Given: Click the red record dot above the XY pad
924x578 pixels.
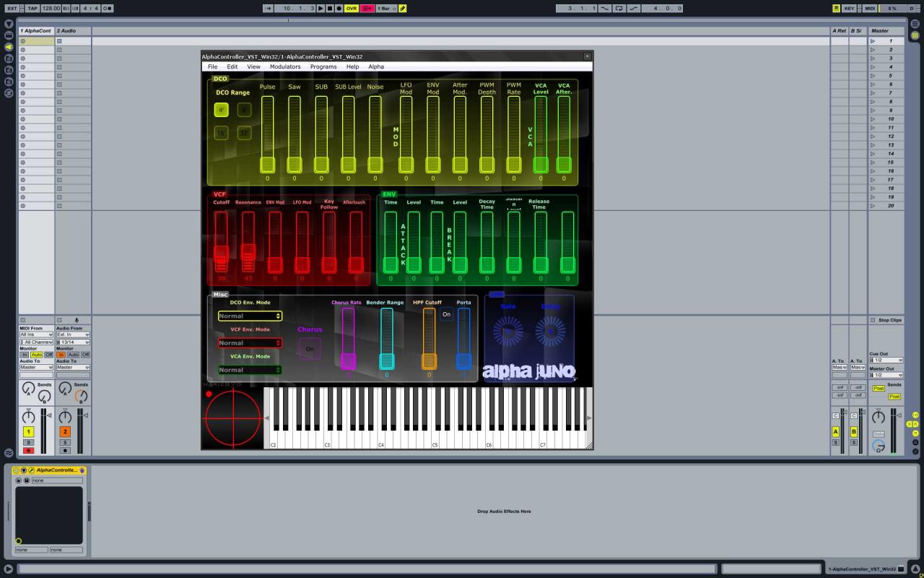Looking at the screenshot, I should pos(209,394).
